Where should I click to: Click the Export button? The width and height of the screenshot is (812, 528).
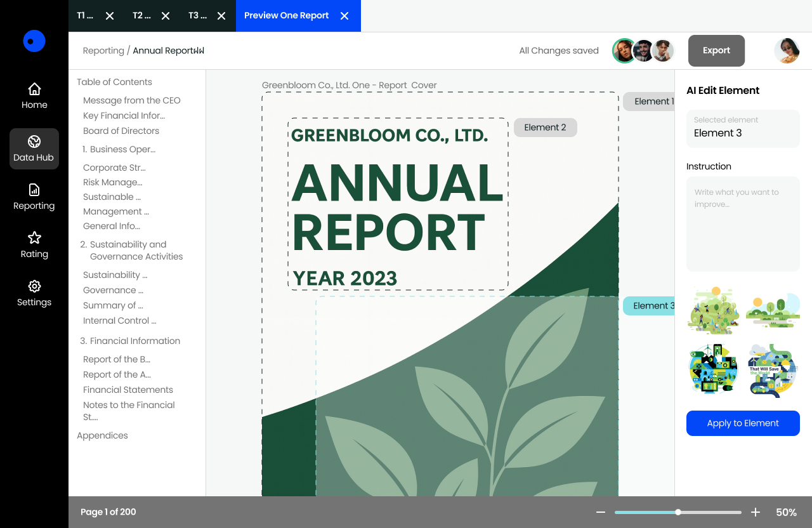click(716, 51)
